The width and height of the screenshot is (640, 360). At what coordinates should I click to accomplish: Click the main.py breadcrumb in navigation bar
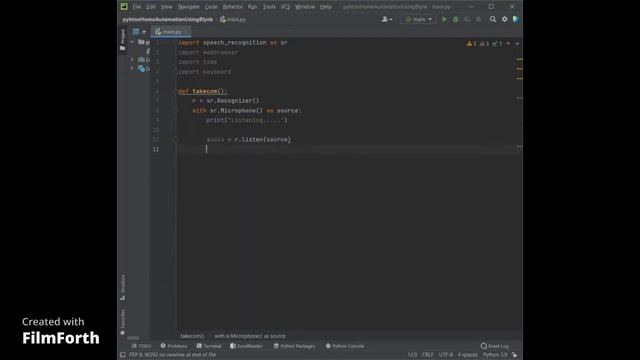[233, 19]
